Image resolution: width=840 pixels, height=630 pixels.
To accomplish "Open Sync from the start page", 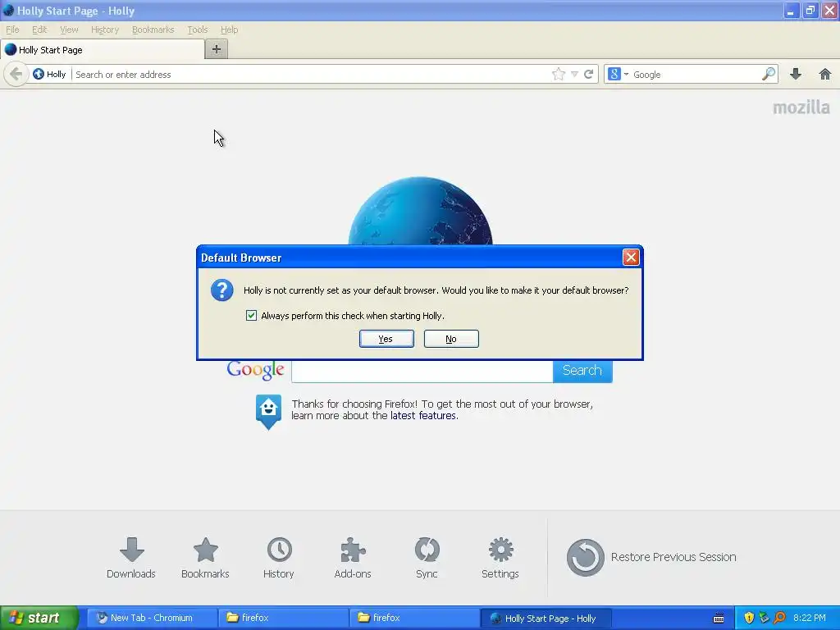I will click(x=427, y=558).
